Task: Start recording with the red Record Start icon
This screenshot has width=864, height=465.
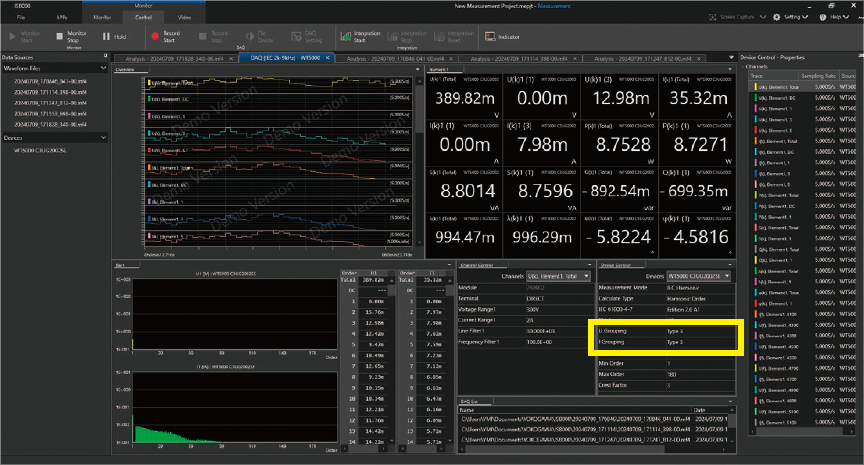Action: coord(155,36)
